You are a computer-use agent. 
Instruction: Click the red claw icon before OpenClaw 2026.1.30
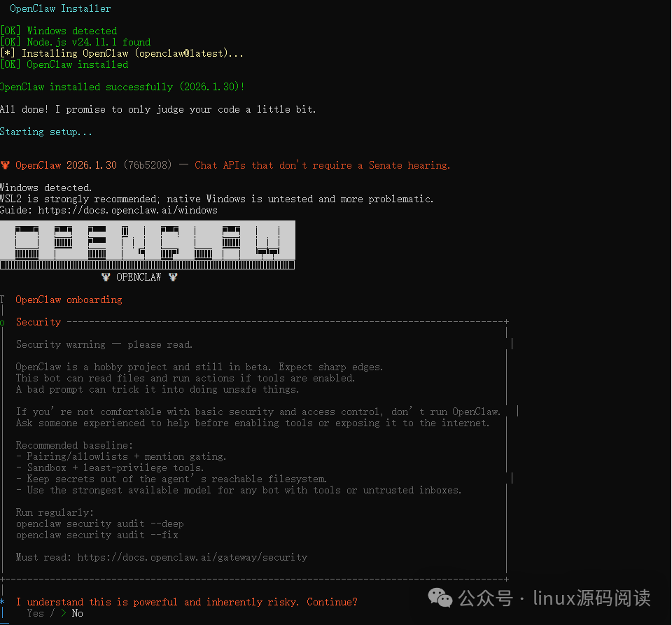pos(6,165)
